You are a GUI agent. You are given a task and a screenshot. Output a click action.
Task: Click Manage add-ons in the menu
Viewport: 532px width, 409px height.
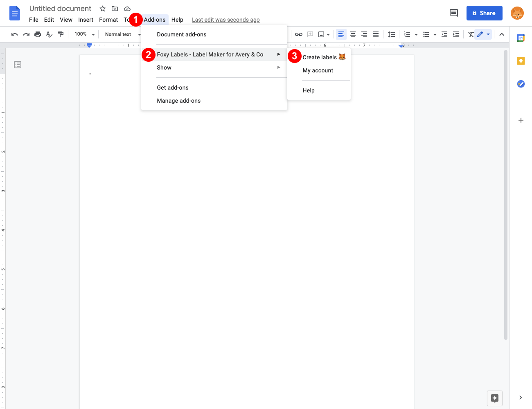point(179,101)
